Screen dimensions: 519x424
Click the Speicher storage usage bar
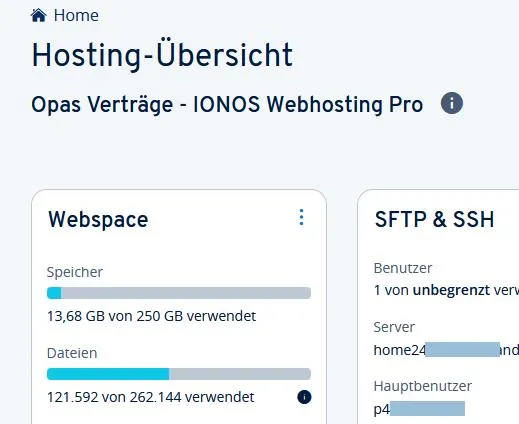click(x=179, y=293)
